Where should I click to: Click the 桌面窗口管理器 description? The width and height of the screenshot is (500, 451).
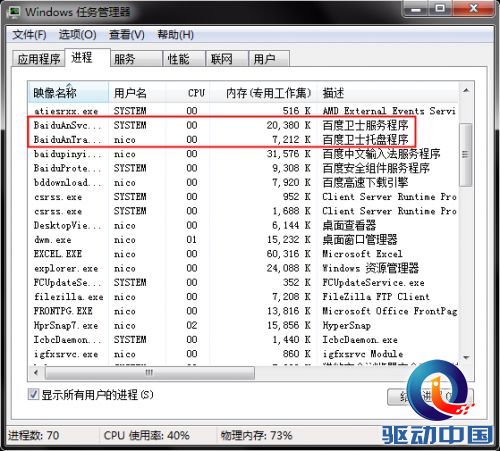point(360,240)
